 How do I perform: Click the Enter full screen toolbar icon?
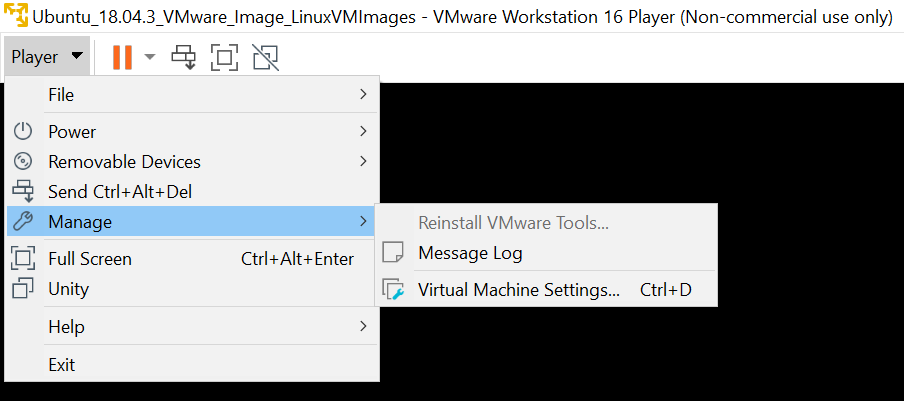[x=225, y=57]
